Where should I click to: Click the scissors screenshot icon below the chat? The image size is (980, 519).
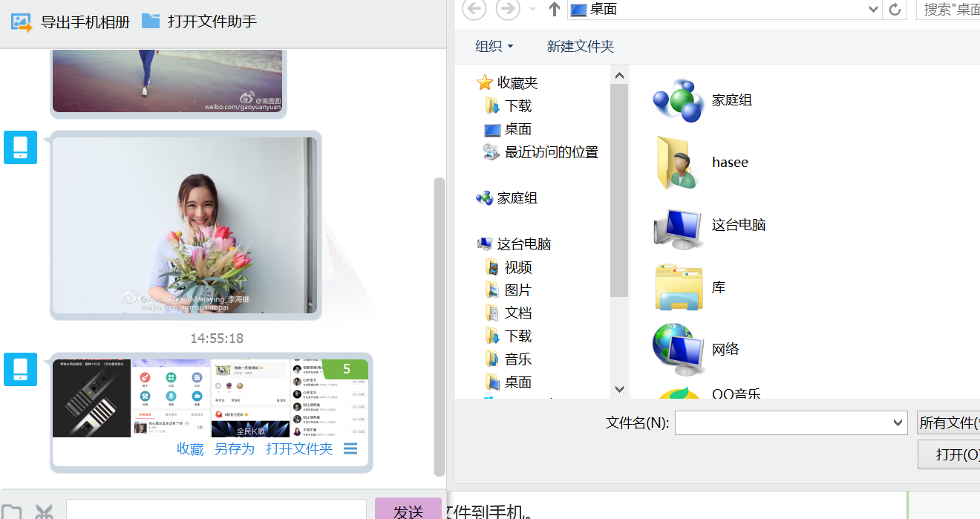click(45, 512)
